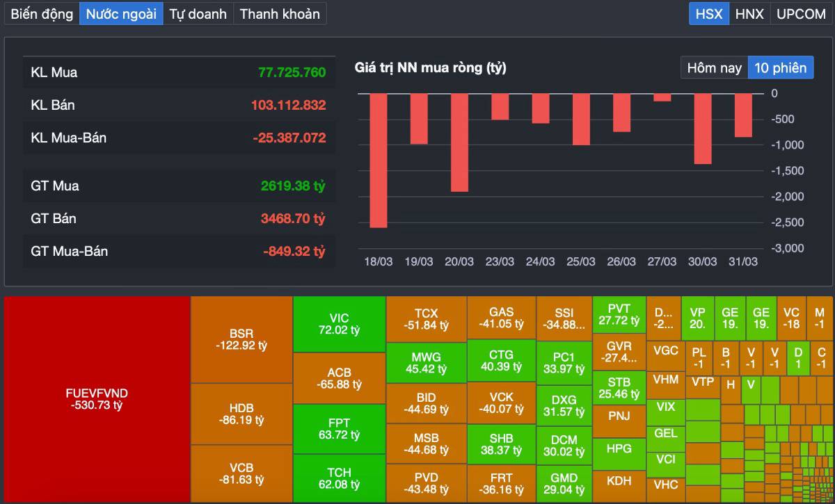Select the BSR heatmap cell

[241, 334]
